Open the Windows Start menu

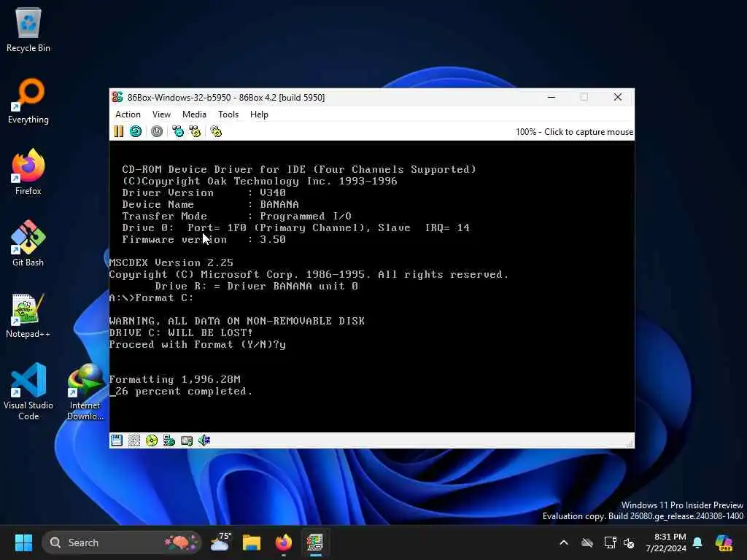23,542
